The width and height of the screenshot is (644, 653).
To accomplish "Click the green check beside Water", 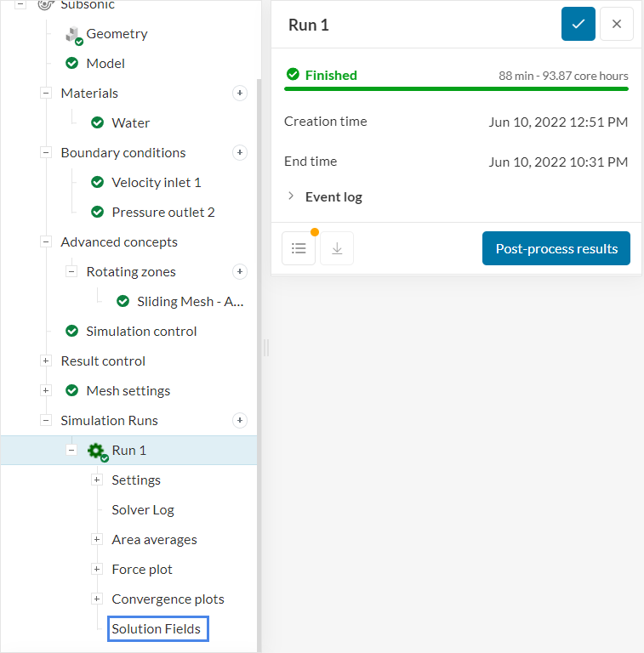I will coord(98,122).
